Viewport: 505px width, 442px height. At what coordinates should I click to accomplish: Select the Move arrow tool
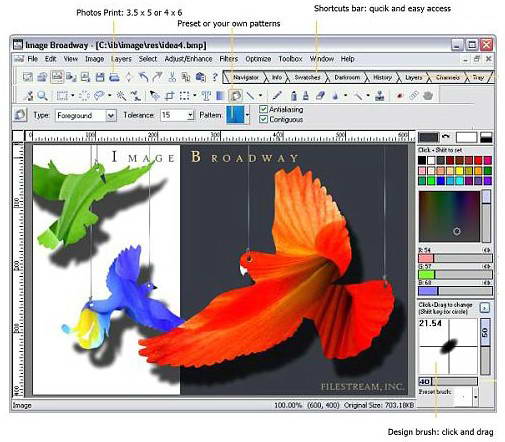pos(154,96)
